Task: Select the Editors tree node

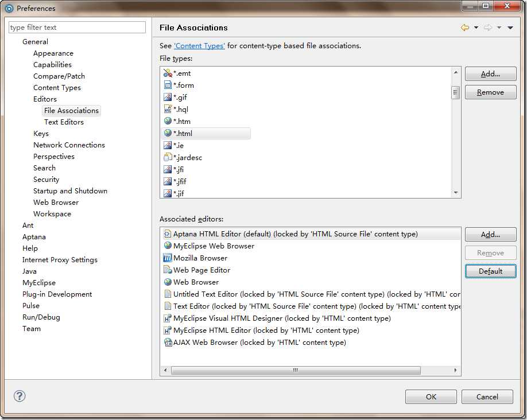Action: point(45,99)
